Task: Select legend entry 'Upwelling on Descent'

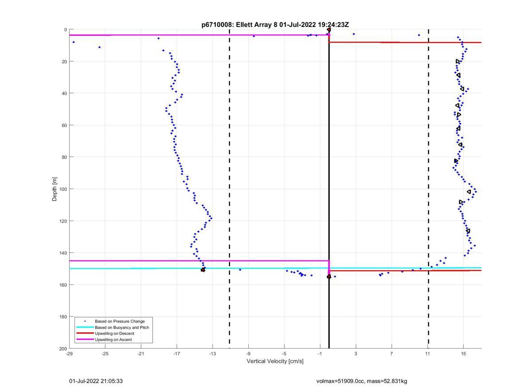Action: (114, 334)
